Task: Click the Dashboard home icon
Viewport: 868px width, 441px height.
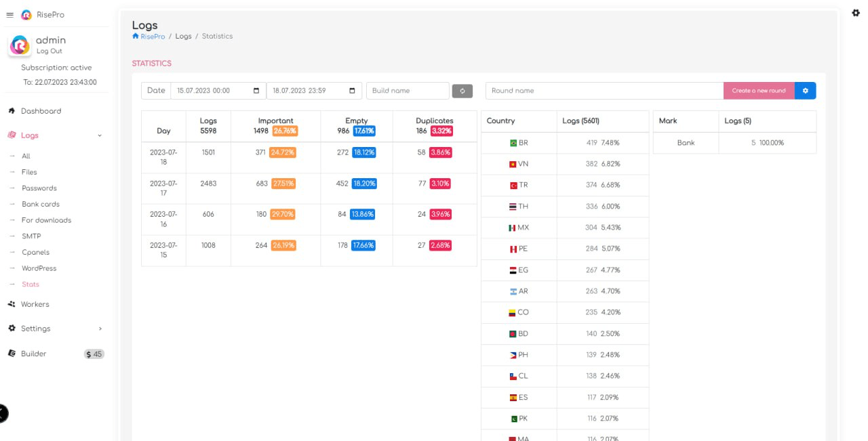Action: [12, 110]
